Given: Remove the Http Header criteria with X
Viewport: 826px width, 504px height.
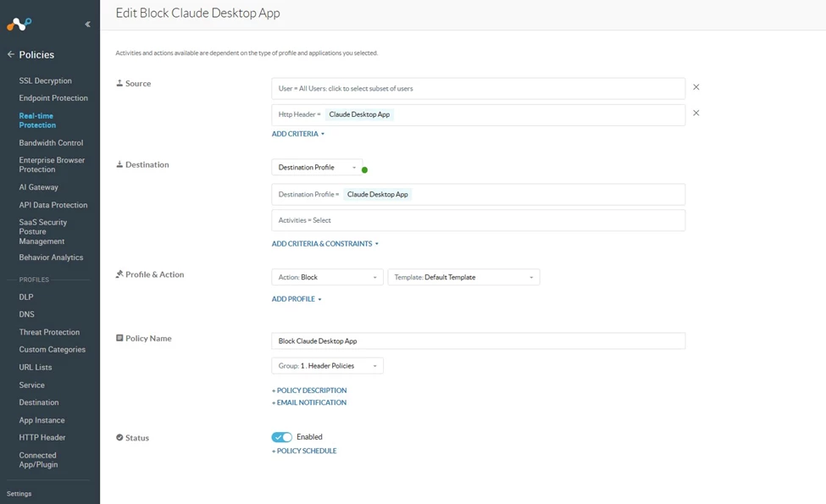Looking at the screenshot, I should [x=696, y=114].
